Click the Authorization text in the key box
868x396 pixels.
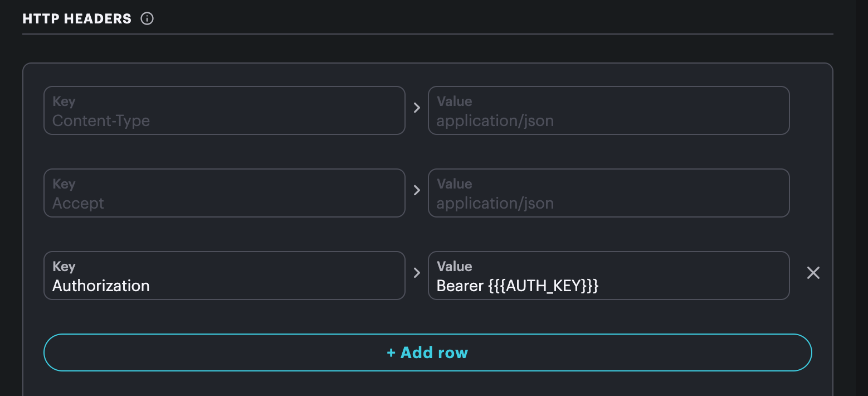(x=101, y=286)
